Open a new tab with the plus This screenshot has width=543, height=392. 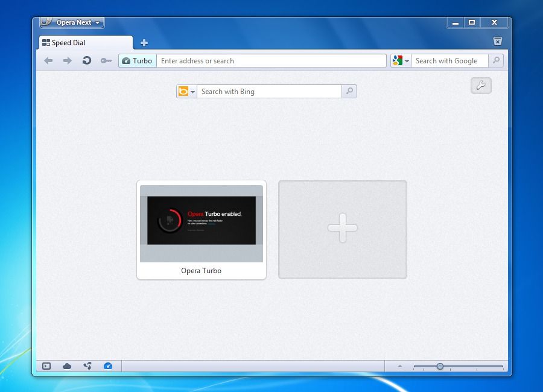(144, 43)
